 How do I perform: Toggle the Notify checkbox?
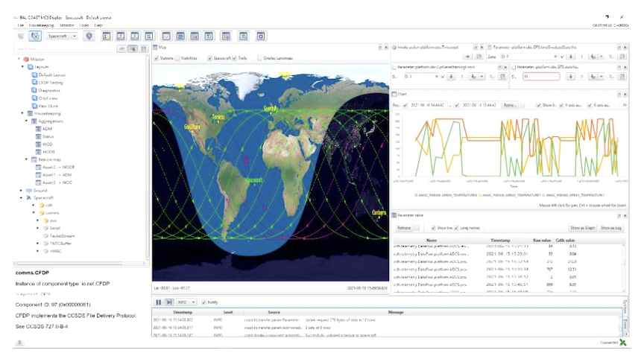(204, 302)
